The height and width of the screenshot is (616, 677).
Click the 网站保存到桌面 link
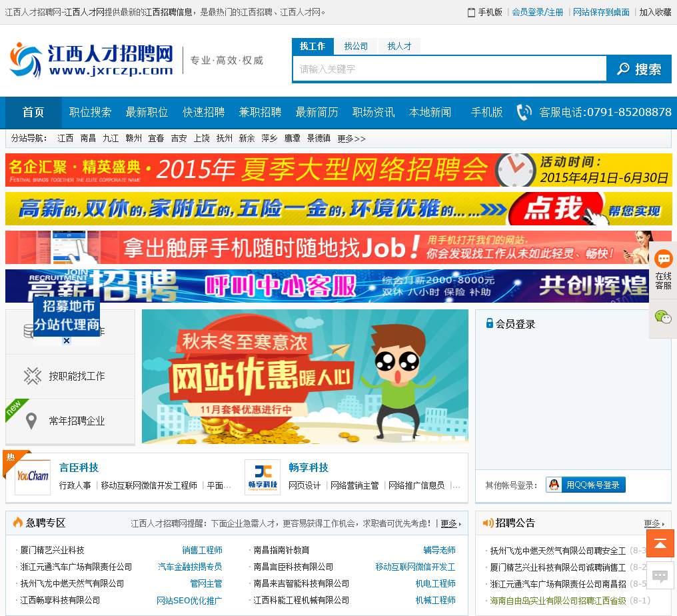pyautogui.click(x=601, y=12)
